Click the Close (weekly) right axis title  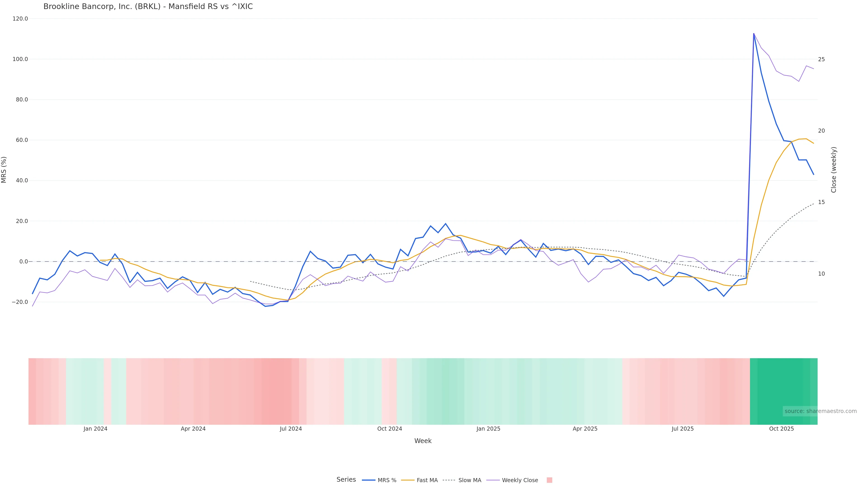834,170
